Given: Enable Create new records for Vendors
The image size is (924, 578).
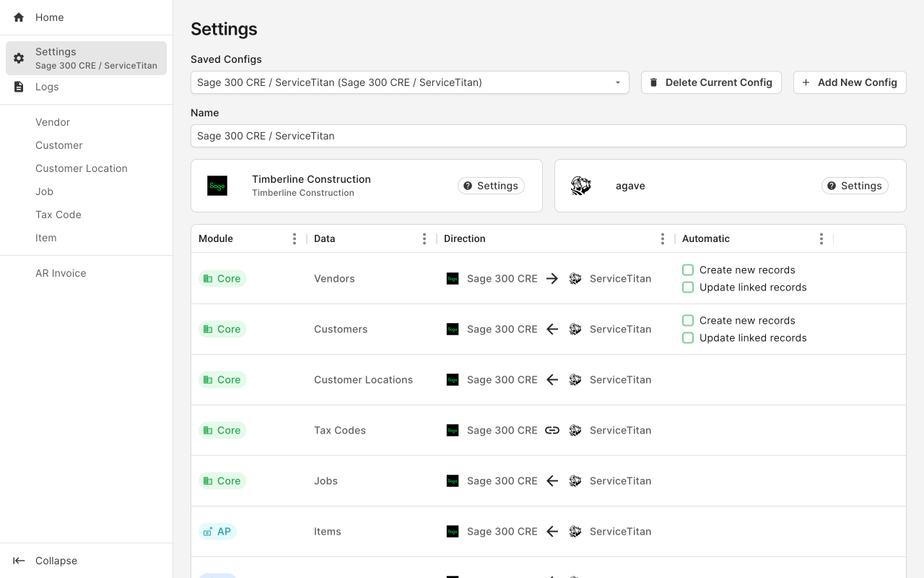Looking at the screenshot, I should 688,270.
